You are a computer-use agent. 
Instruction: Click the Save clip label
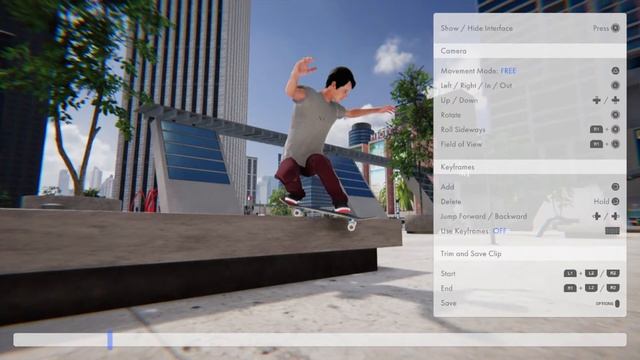click(x=448, y=303)
